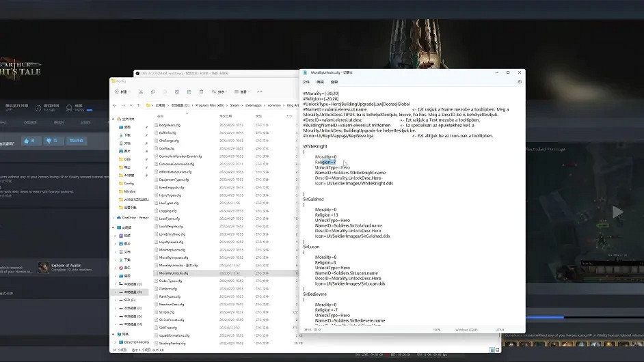Select the Mission folder in the sidebar

[x=129, y=191]
